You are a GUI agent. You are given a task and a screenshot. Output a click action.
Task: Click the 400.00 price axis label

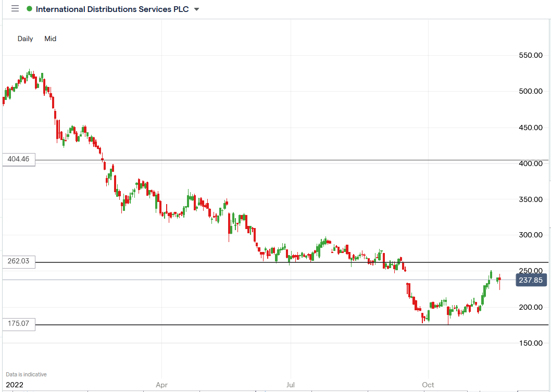(531, 163)
